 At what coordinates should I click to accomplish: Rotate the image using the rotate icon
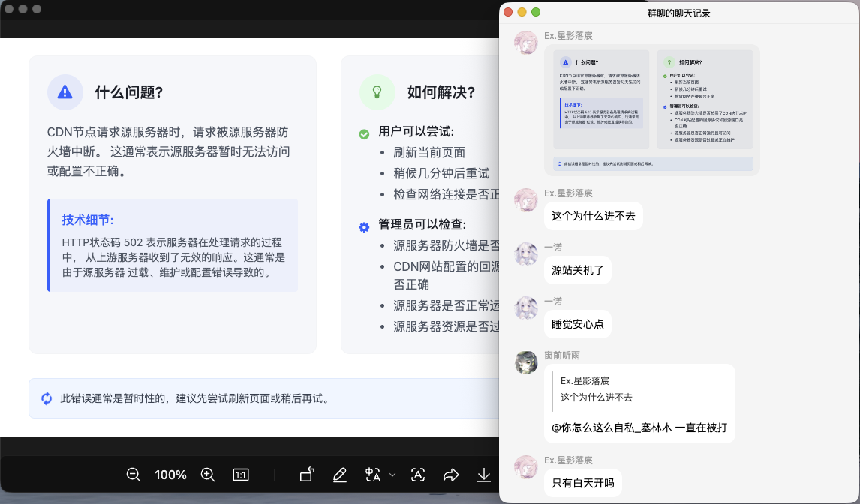[307, 475]
